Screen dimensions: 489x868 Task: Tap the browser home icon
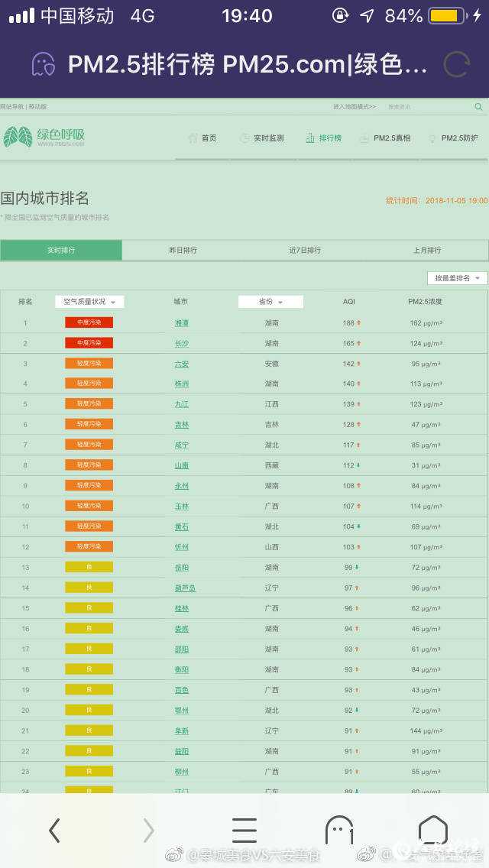[433, 830]
